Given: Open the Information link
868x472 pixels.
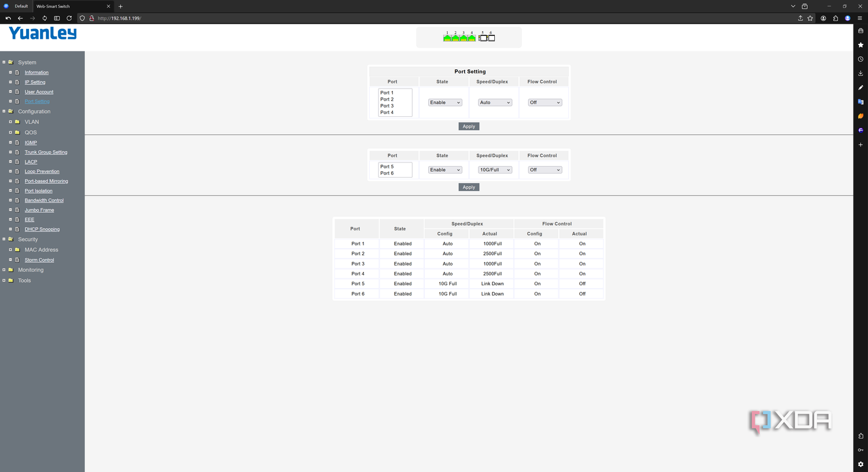Looking at the screenshot, I should point(36,72).
